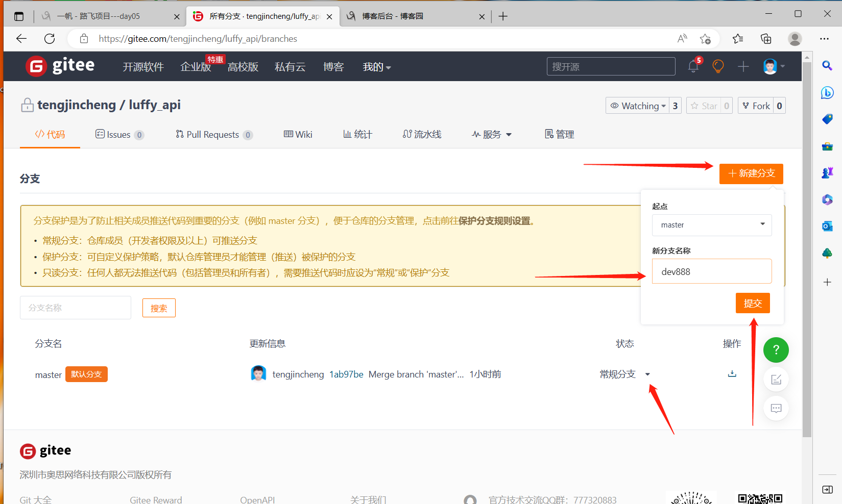Open browser settings ellipsis menu

point(824,38)
